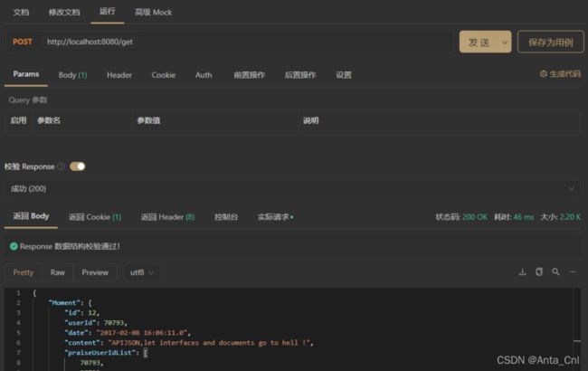
Task: Toggle the 校验 Response switch
Action: click(x=78, y=166)
